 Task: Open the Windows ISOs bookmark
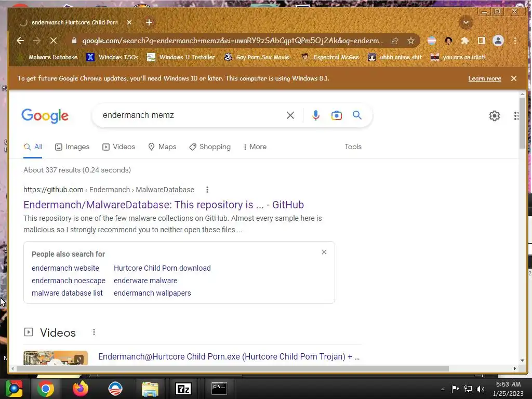[x=112, y=57]
